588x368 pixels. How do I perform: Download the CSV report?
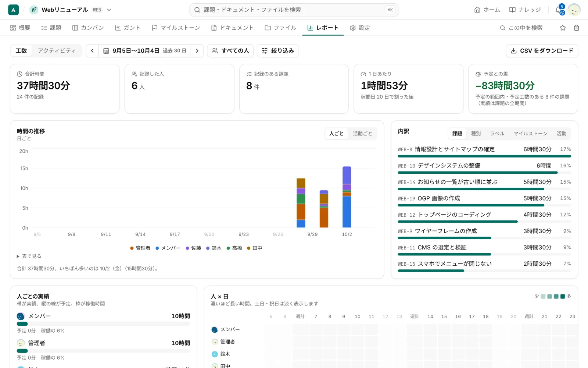[x=542, y=51]
